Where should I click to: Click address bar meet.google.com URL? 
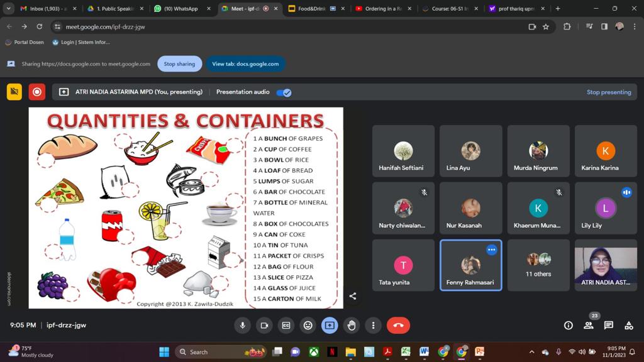point(105,26)
